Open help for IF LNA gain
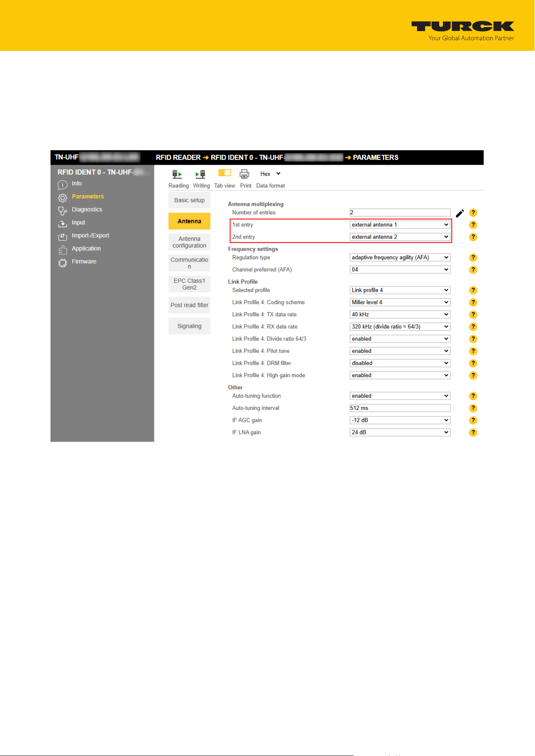 tap(473, 433)
